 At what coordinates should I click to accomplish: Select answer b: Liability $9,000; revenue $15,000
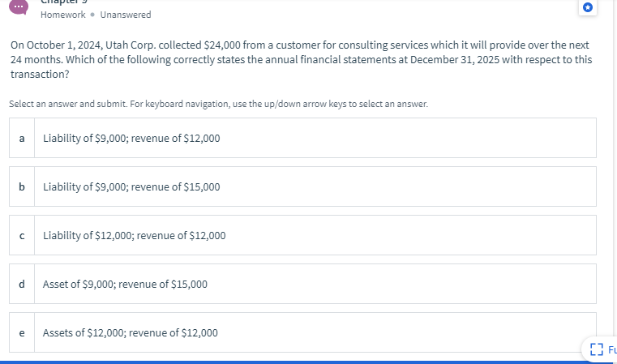click(x=302, y=186)
